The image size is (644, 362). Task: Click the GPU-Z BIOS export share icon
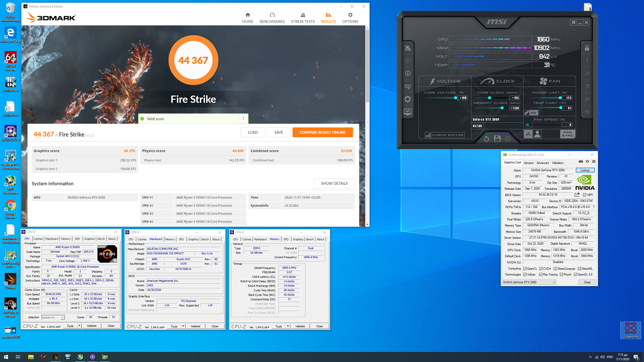[x=577, y=195]
